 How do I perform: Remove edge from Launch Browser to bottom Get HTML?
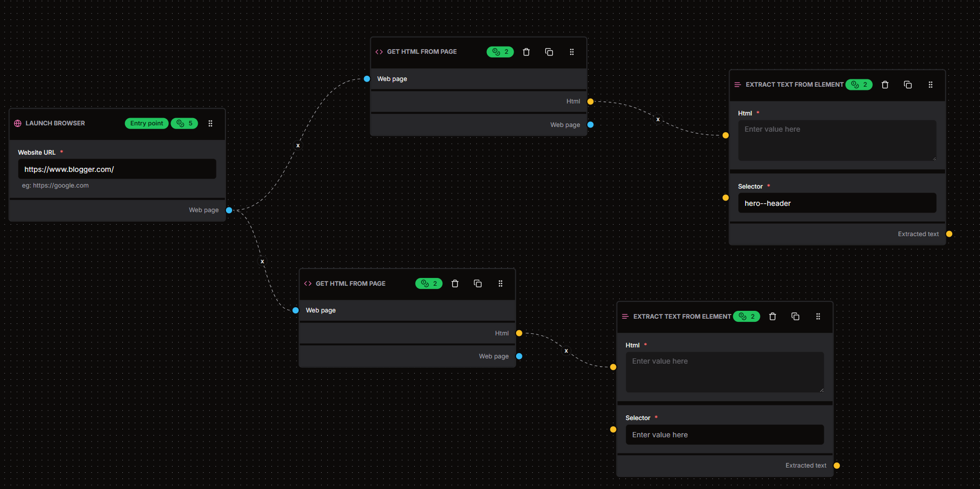tap(263, 262)
